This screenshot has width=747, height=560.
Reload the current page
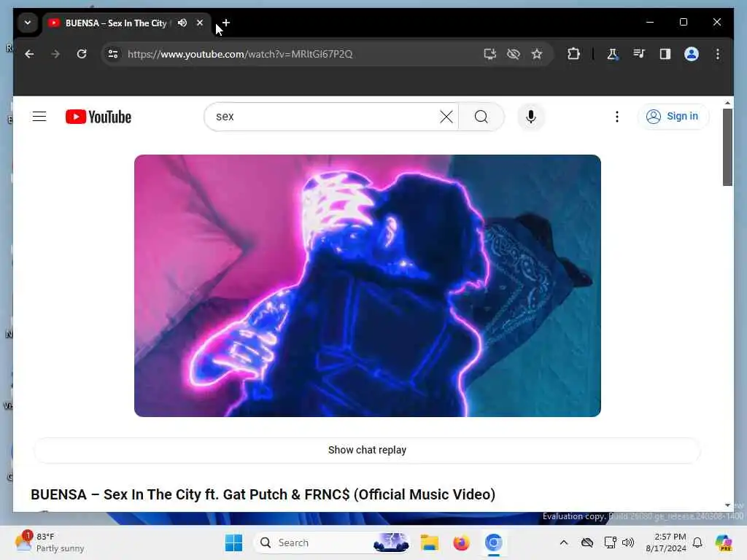pyautogui.click(x=82, y=54)
